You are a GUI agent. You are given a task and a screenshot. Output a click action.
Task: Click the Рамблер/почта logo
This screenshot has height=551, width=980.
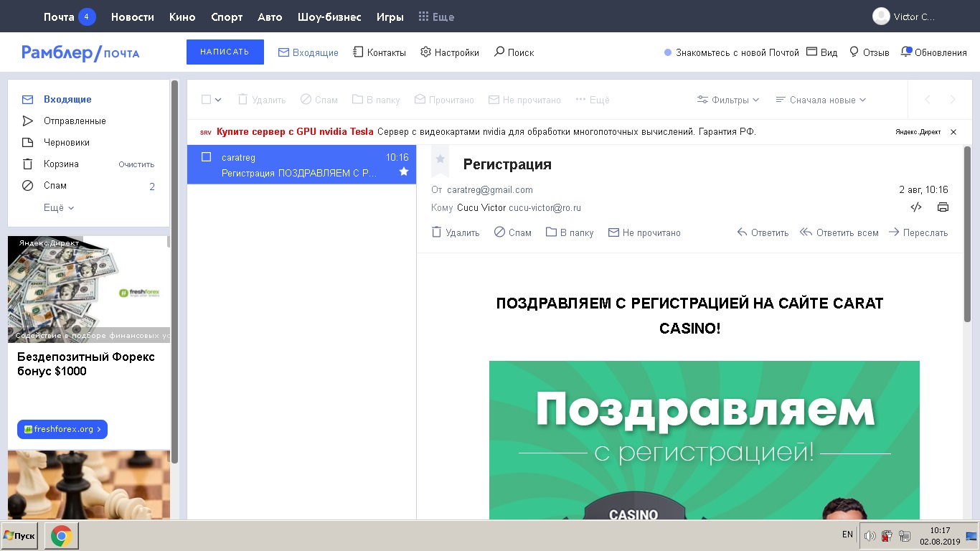pyautogui.click(x=80, y=52)
